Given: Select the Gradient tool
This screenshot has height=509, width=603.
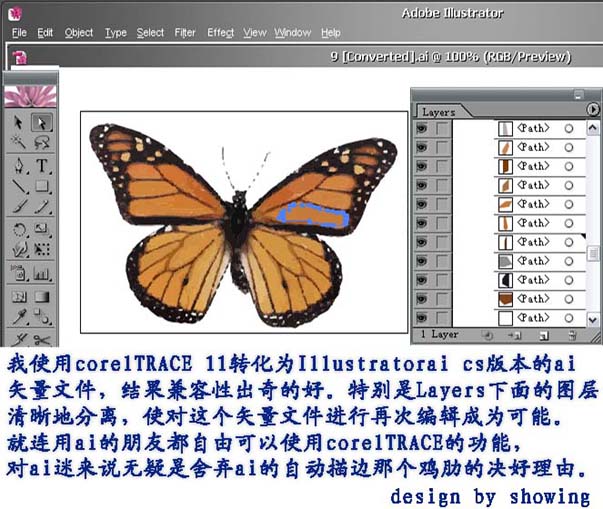Looking at the screenshot, I should click(x=42, y=296).
